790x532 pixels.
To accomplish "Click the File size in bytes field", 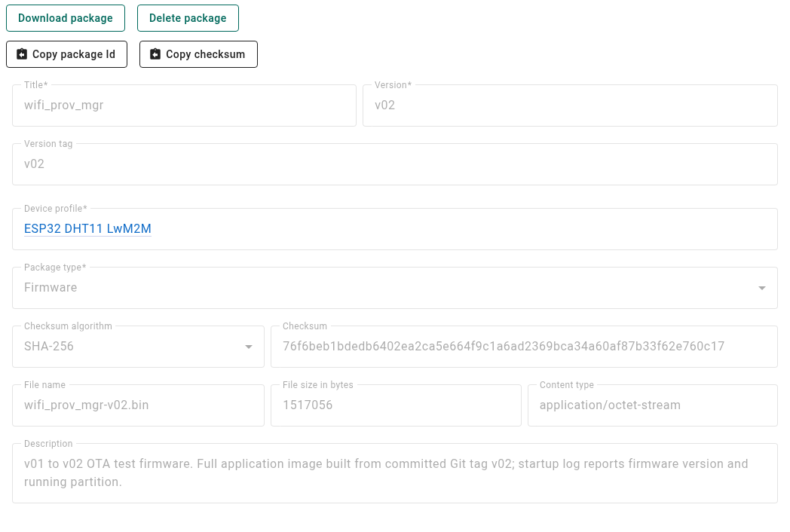I will click(396, 405).
